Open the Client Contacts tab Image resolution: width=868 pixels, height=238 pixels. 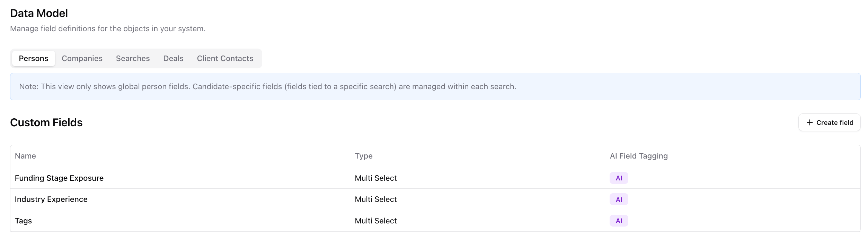(225, 58)
